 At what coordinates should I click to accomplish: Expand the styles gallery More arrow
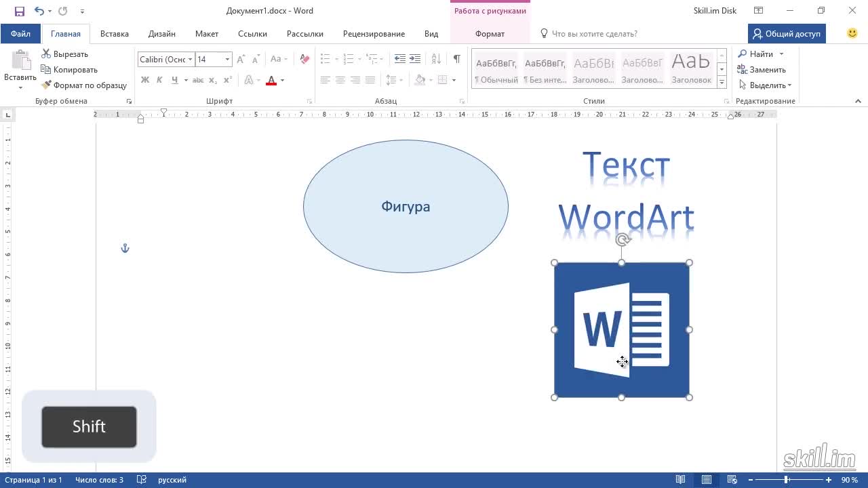coord(722,82)
